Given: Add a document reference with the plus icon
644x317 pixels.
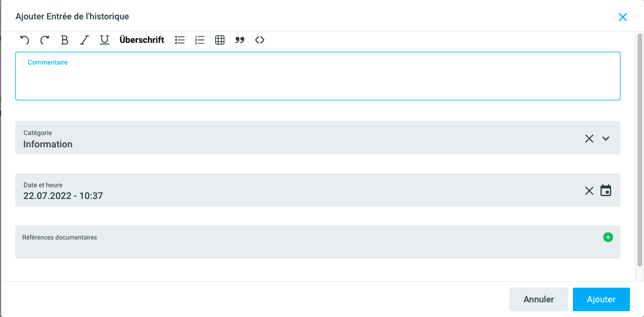Looking at the screenshot, I should point(608,237).
